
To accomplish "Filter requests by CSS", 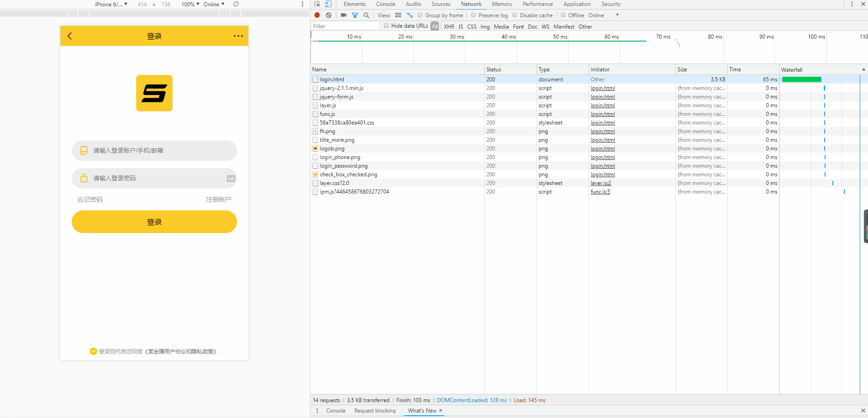I will click(x=472, y=27).
